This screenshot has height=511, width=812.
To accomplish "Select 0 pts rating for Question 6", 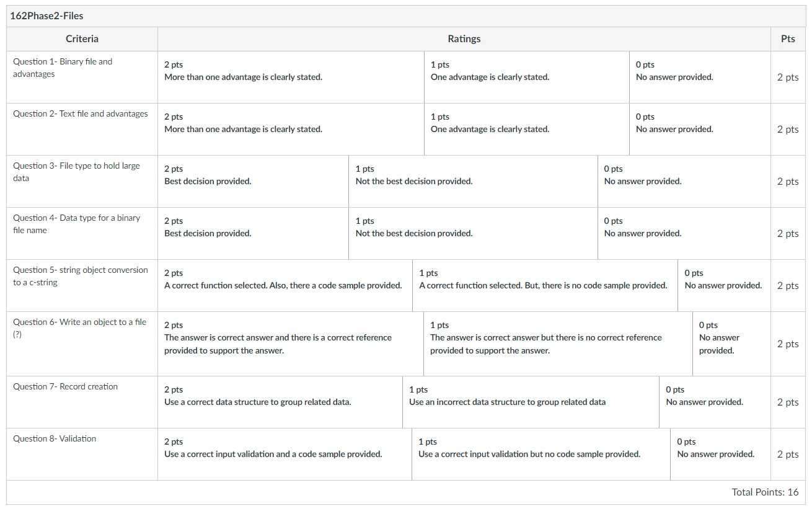I will [731, 344].
